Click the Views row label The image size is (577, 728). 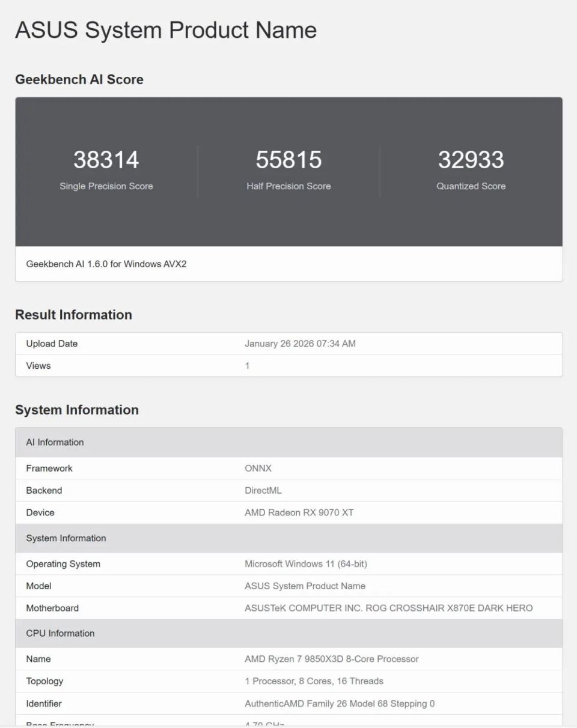pos(38,366)
